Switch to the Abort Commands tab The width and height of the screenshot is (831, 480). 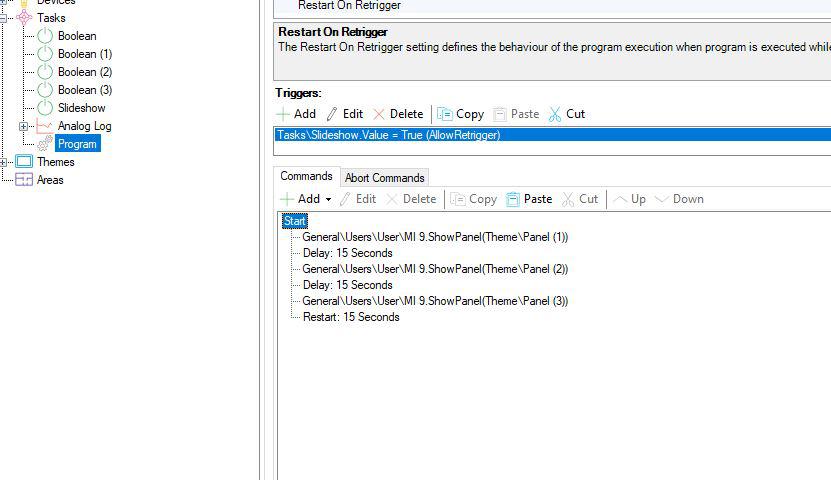[x=384, y=178]
